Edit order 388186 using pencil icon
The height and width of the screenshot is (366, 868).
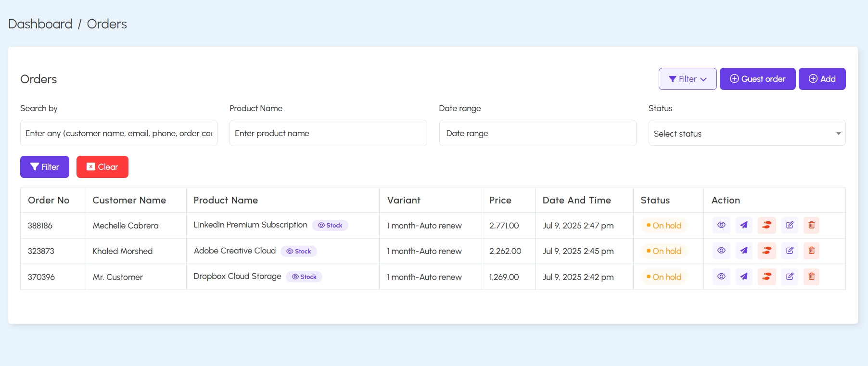coord(790,225)
